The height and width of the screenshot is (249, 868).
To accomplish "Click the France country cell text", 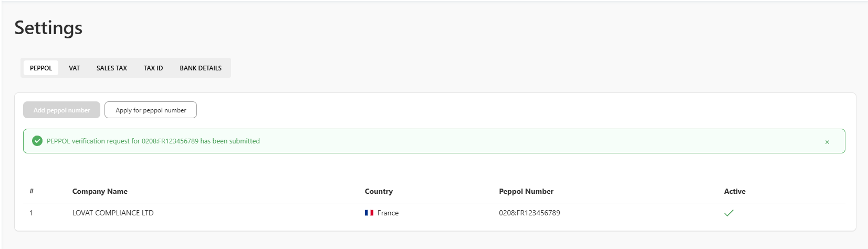I will pyautogui.click(x=388, y=213).
